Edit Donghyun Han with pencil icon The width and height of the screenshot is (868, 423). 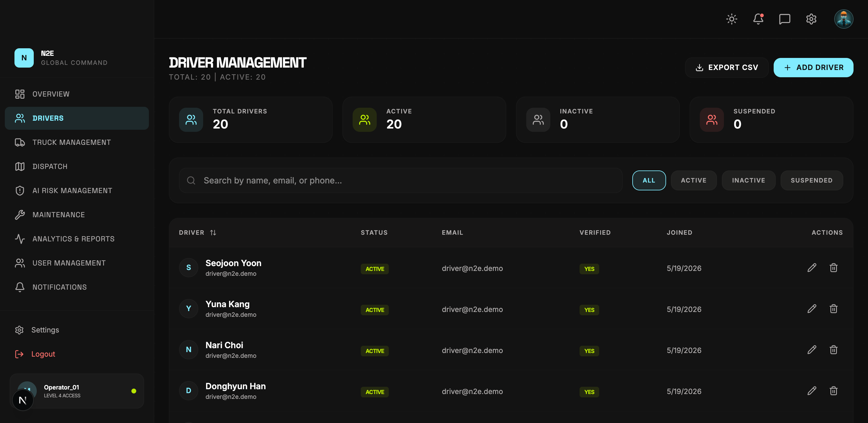(812, 391)
